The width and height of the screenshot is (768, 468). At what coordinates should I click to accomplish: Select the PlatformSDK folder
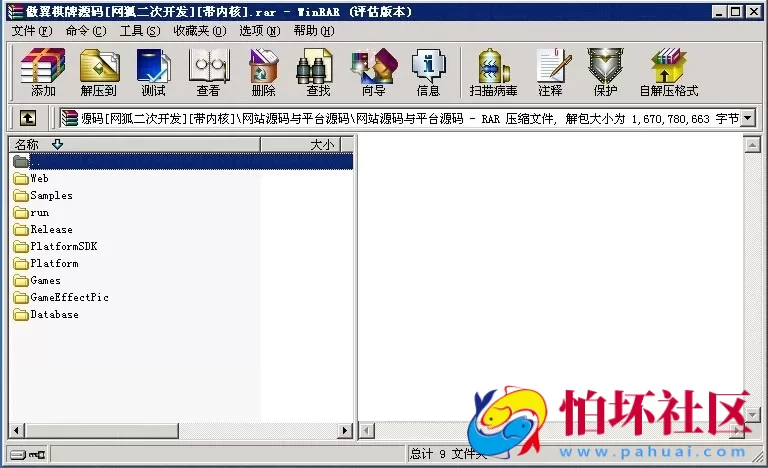click(62, 246)
